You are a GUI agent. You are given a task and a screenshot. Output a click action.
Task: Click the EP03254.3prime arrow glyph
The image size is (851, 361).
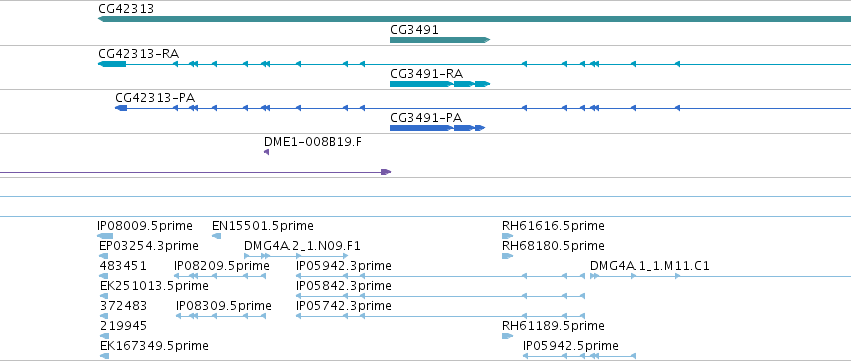104,256
